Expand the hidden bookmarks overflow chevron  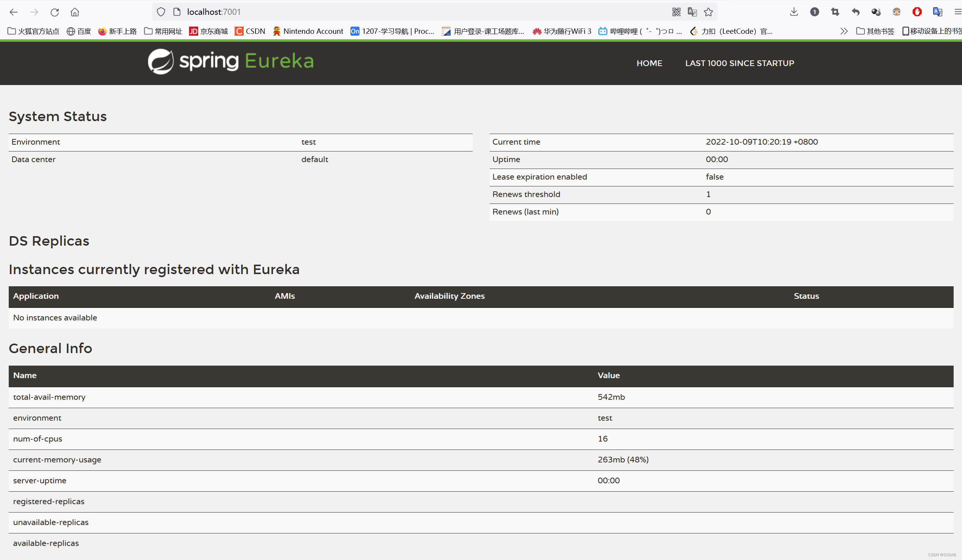[844, 31]
